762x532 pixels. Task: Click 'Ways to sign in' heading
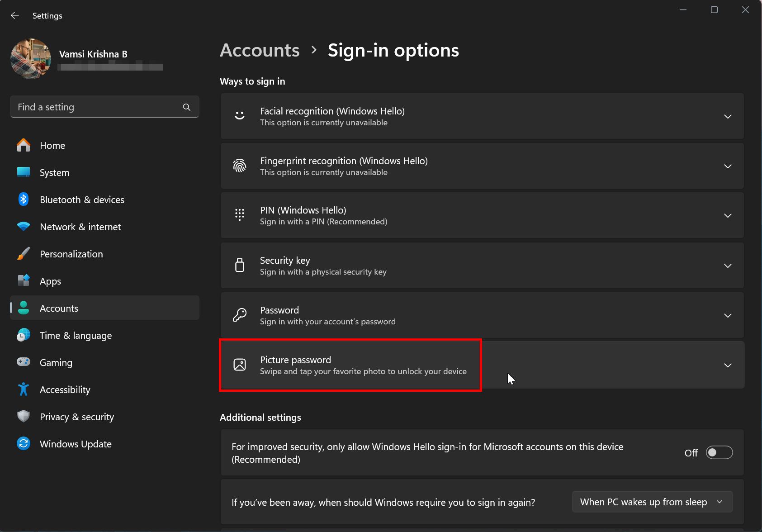[x=252, y=81]
